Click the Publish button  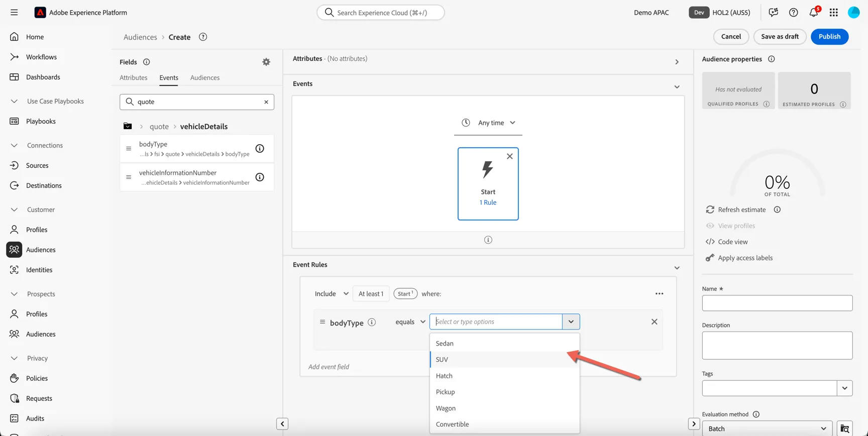coord(829,37)
